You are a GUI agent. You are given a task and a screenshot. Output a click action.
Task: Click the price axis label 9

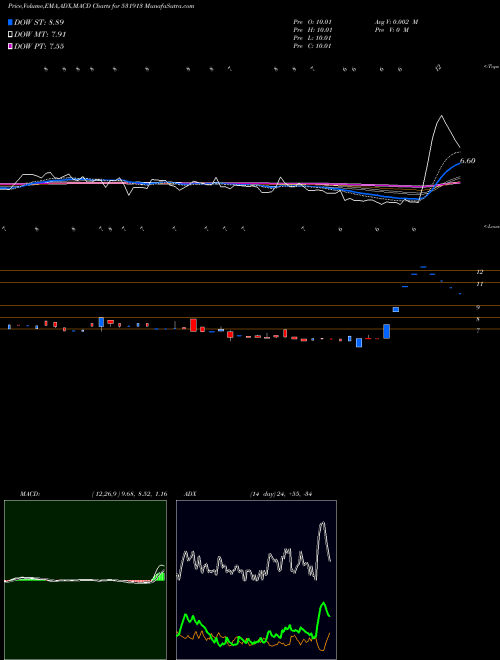tap(478, 308)
